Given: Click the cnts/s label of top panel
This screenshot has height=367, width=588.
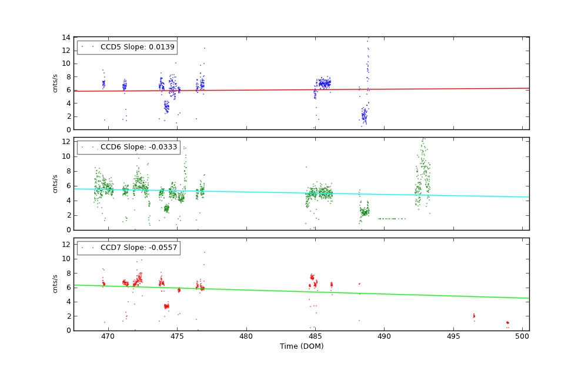Looking at the screenshot, I should pos(55,83).
